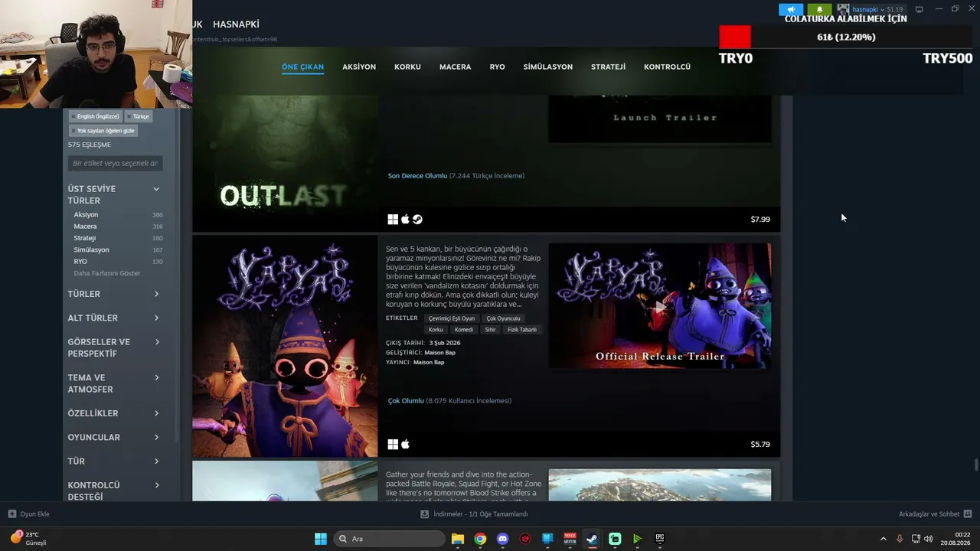The image size is (980, 551).
Task: Switch to the RYO tab
Action: coord(497,67)
